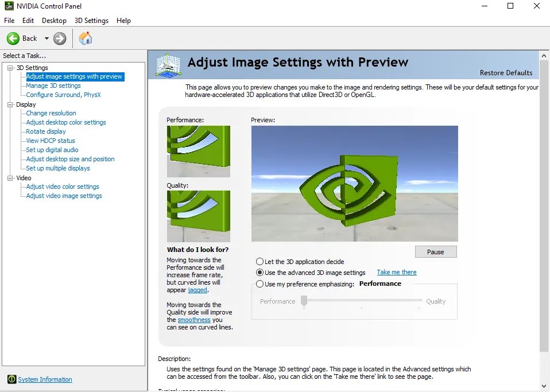Image resolution: width=550 pixels, height=392 pixels.
Task: Click the Performance-Quality slider handle
Action: pos(304,301)
